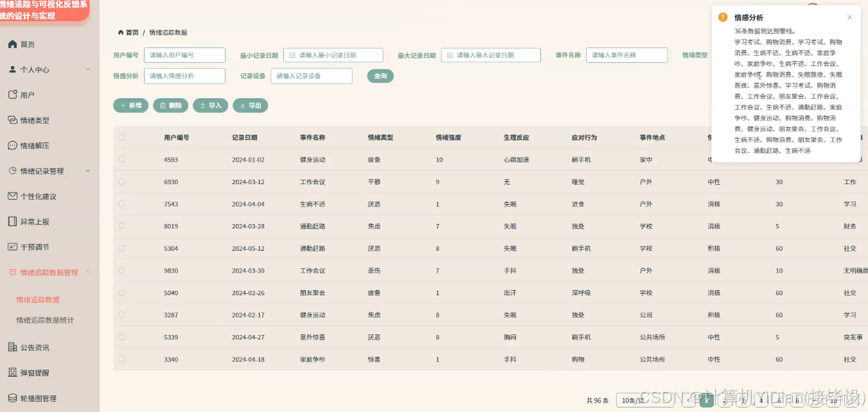
Task: Focus the 用户编号 input field
Action: click(184, 55)
